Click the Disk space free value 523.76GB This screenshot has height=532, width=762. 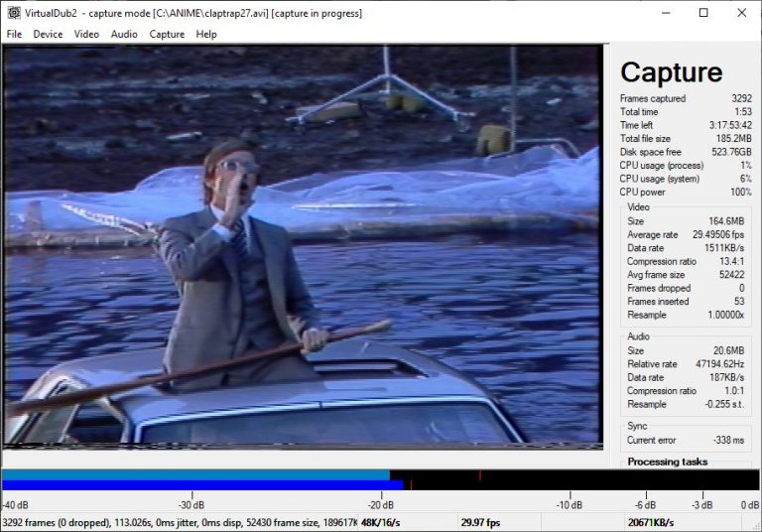tap(731, 152)
